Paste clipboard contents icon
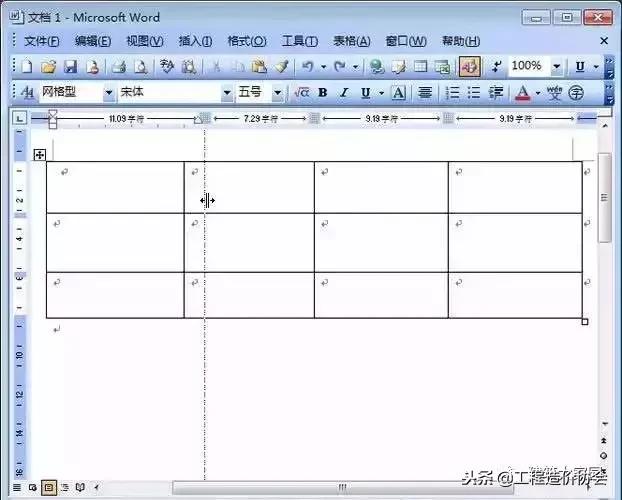The height and width of the screenshot is (500, 622). click(259, 67)
